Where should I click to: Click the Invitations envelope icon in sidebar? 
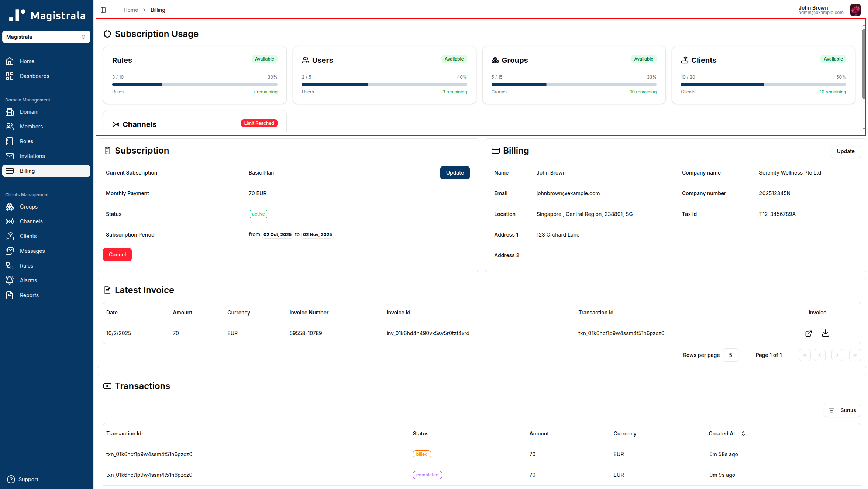coord(10,156)
